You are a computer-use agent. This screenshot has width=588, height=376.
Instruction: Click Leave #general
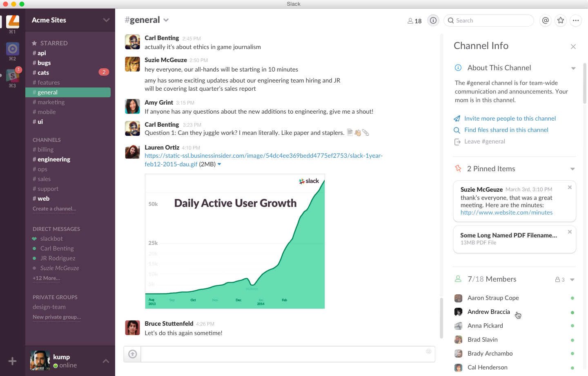[485, 141]
